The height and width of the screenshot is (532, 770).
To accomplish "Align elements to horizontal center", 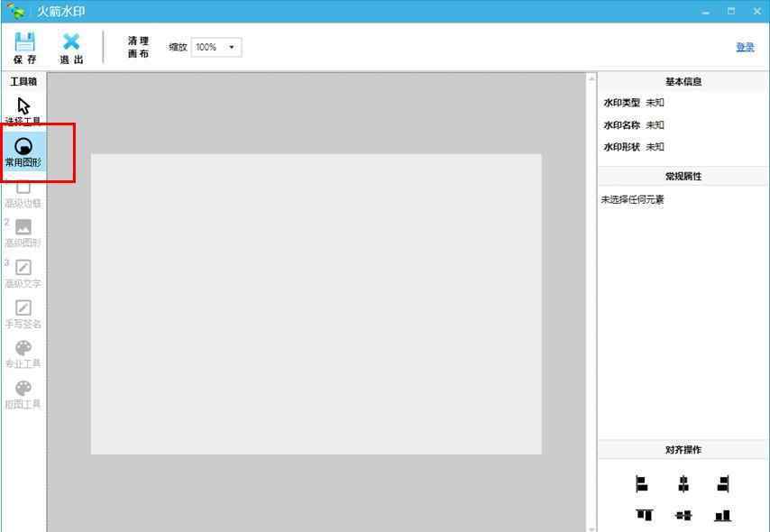I will [683, 484].
